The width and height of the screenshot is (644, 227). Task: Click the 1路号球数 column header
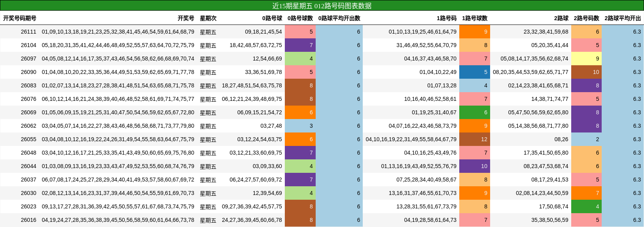click(x=475, y=18)
